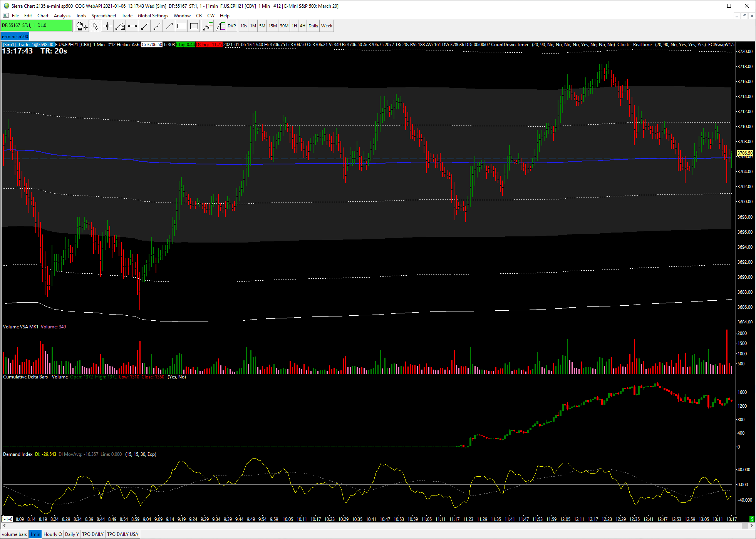The image size is (756, 539).
Task: Switch to the TPO DAILY chart tab
Action: click(x=93, y=534)
